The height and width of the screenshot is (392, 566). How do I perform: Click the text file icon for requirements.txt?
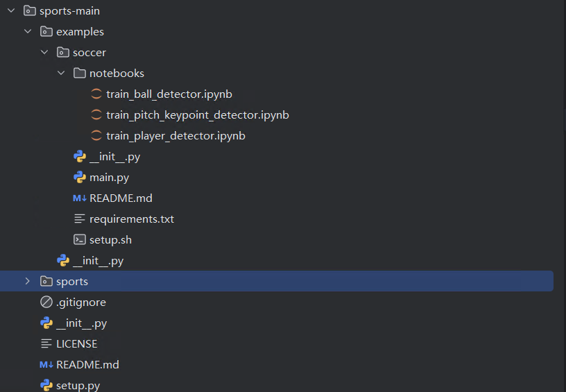click(80, 219)
